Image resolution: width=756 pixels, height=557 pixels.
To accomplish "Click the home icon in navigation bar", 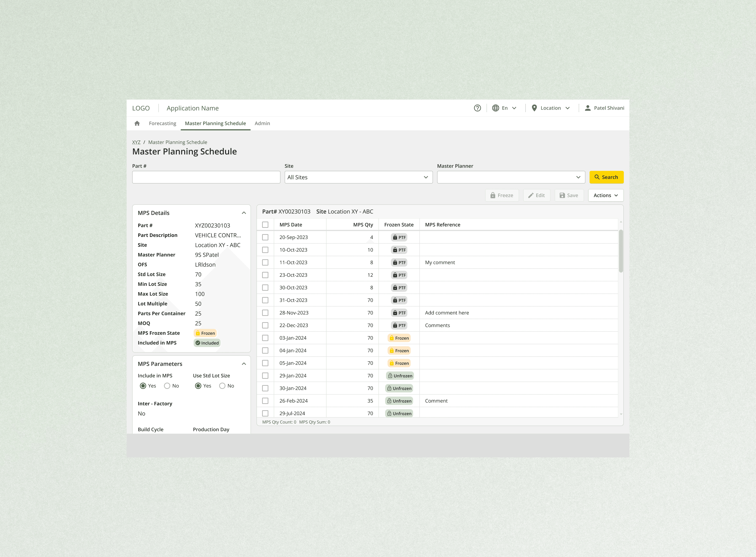I will pyautogui.click(x=137, y=123).
